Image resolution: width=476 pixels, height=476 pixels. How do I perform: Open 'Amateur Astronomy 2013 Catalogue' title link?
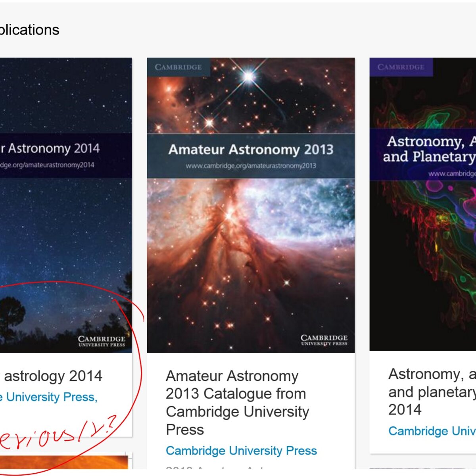tap(237, 403)
